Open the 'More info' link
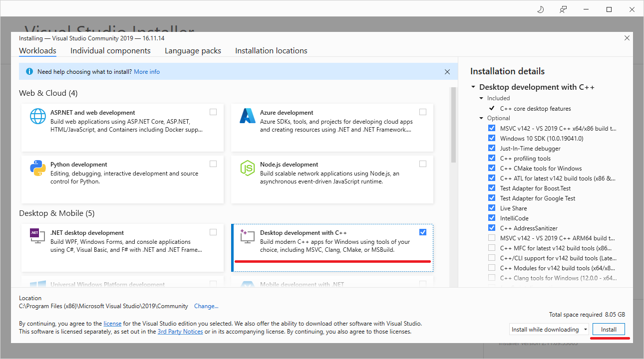The height and width of the screenshot is (359, 644). [x=147, y=72]
